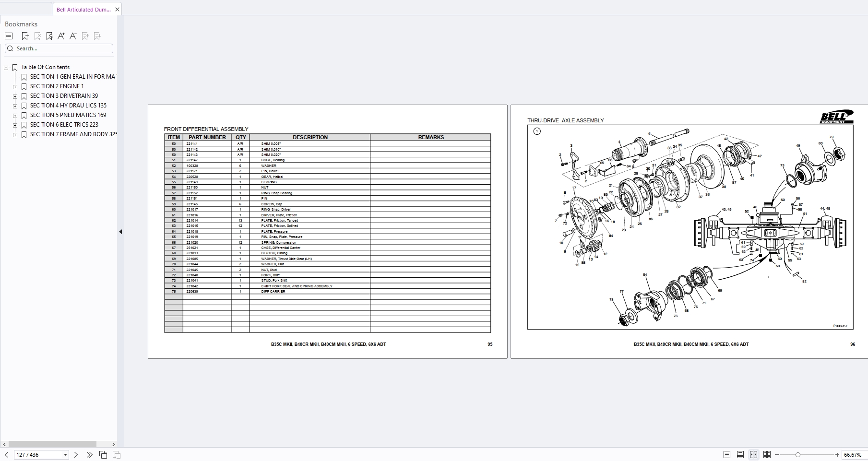868x461 pixels.
Task: Click inside the bookmark search field
Action: (60, 48)
